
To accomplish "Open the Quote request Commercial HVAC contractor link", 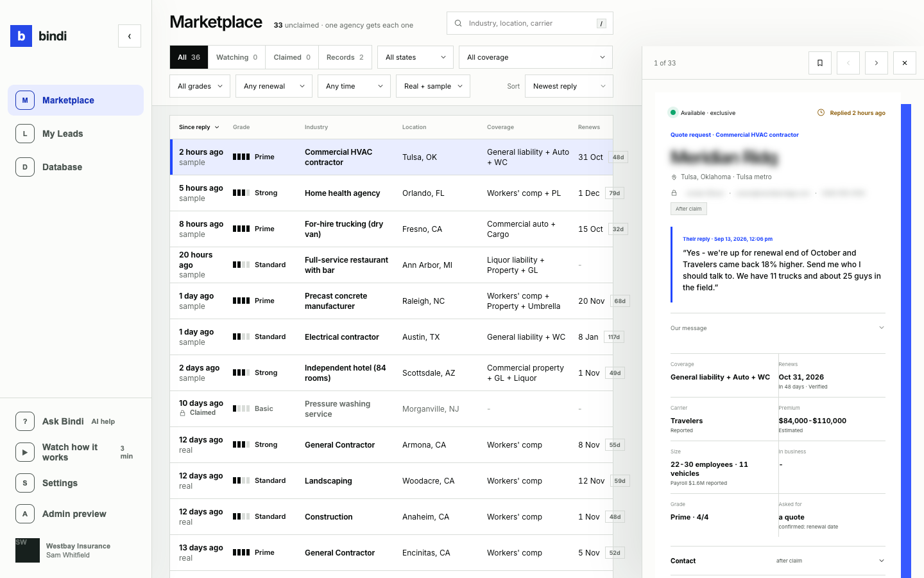I will (x=735, y=135).
